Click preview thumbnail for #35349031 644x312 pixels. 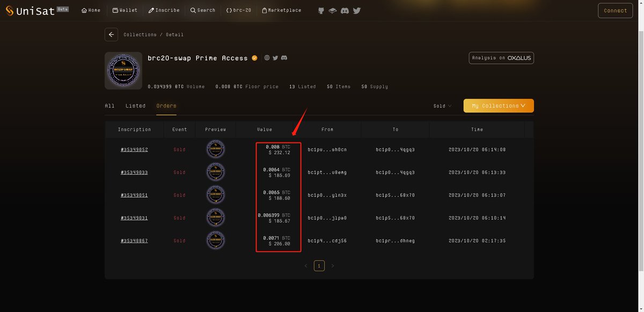pyautogui.click(x=216, y=218)
